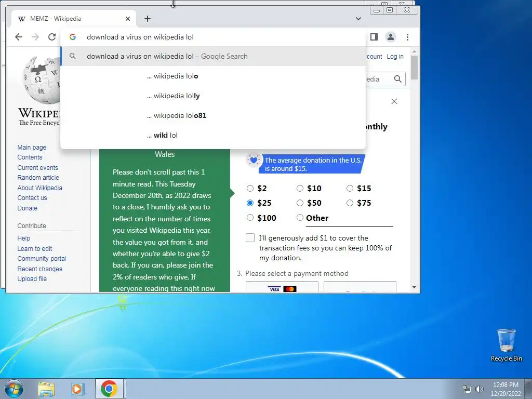Click the scrollbar down arrow
532x399 pixels.
(x=414, y=287)
